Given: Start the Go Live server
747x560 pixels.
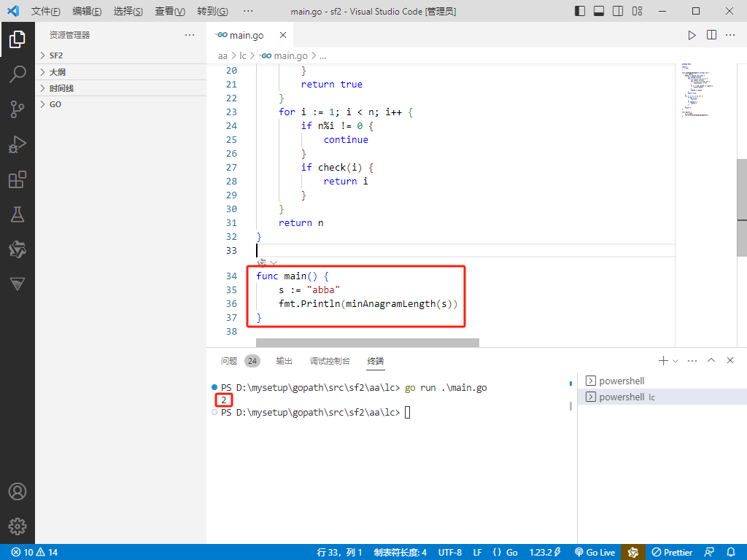Looking at the screenshot, I should tap(595, 553).
